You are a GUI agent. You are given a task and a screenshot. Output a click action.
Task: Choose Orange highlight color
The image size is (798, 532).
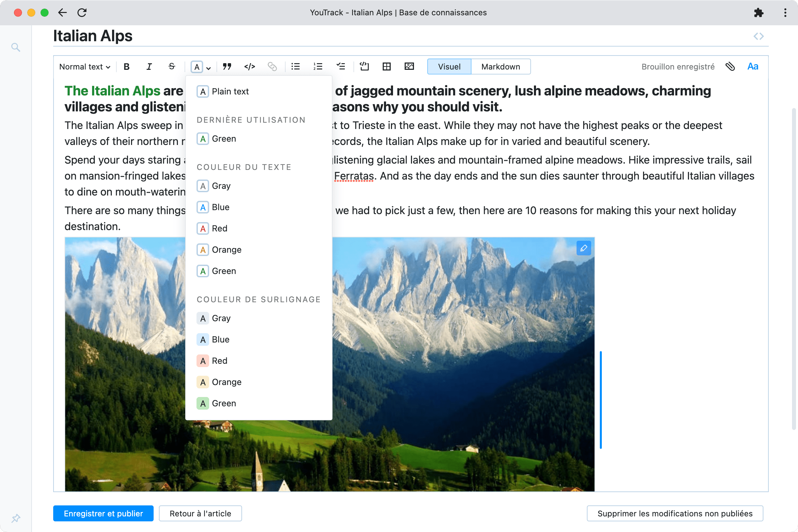pos(226,382)
